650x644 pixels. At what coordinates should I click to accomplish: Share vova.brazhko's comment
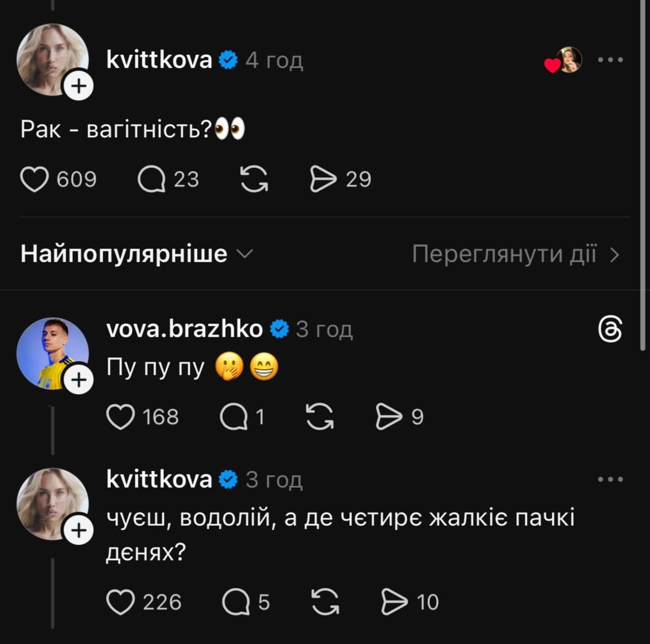click(389, 417)
